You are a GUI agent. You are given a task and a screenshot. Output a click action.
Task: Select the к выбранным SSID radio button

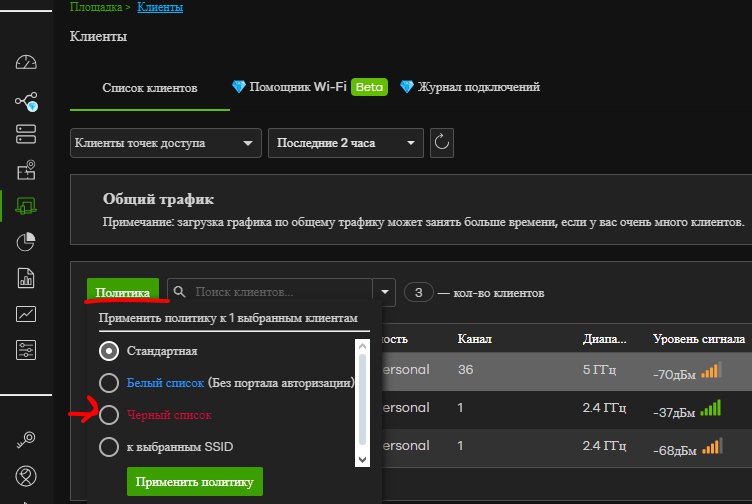click(109, 447)
